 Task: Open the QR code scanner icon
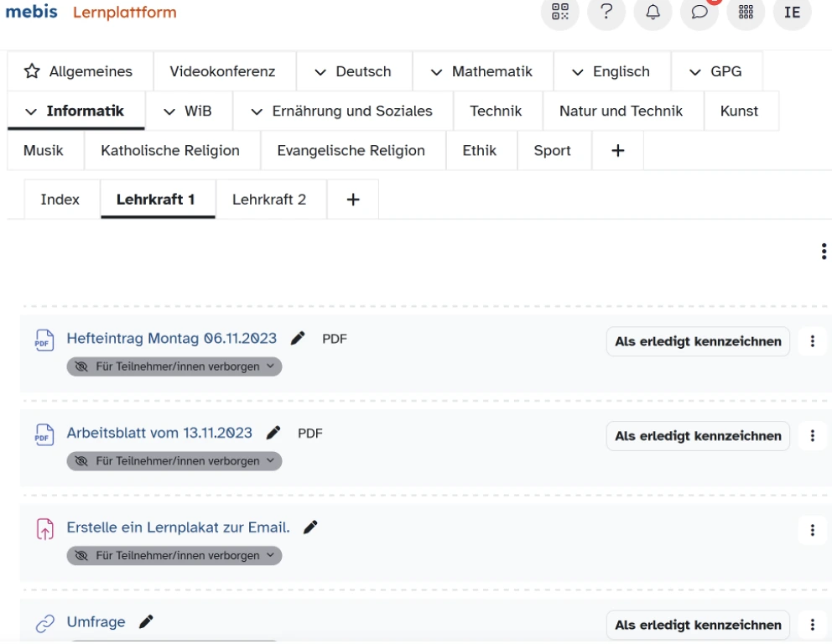[559, 13]
